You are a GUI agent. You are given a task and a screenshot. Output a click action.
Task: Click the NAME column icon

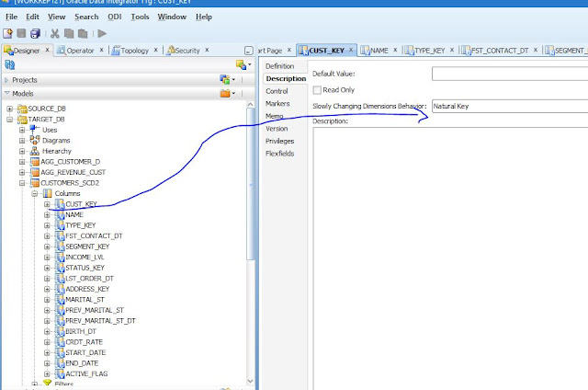pos(60,214)
